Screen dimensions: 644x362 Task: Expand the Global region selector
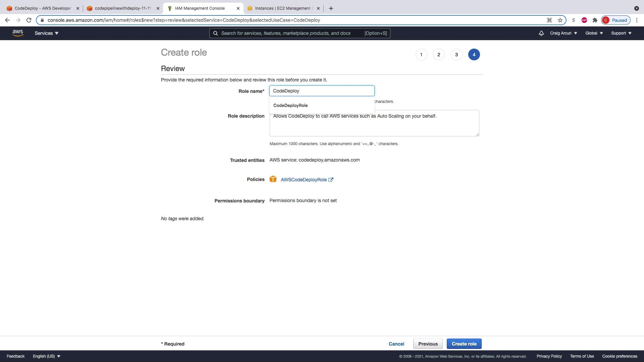click(x=594, y=33)
